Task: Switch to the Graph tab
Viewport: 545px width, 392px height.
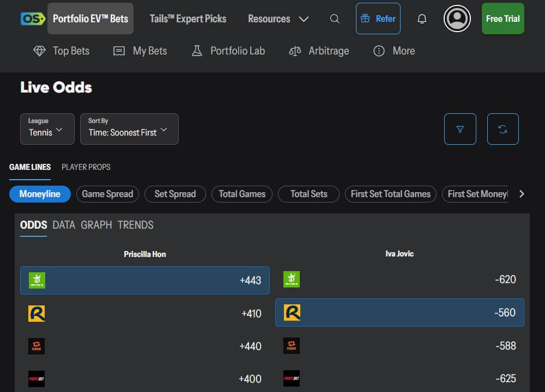Action: pyautogui.click(x=96, y=225)
